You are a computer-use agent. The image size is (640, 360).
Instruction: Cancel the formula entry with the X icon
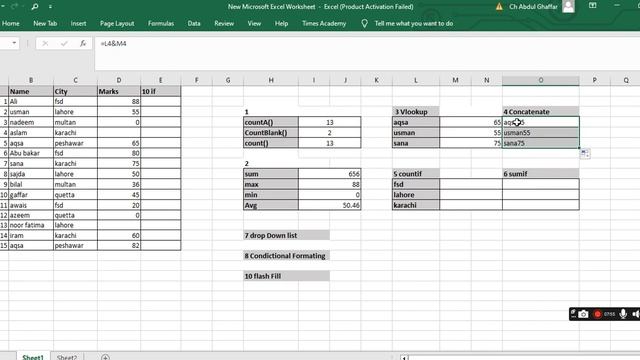(45, 43)
